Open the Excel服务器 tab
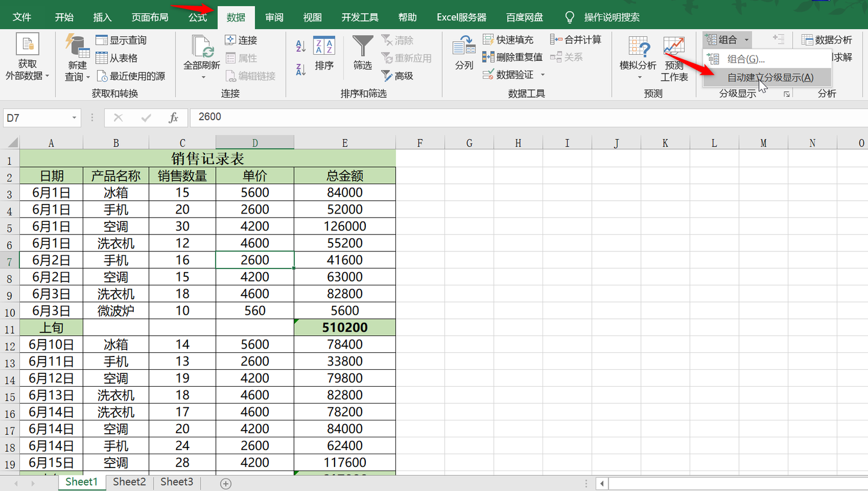 461,17
